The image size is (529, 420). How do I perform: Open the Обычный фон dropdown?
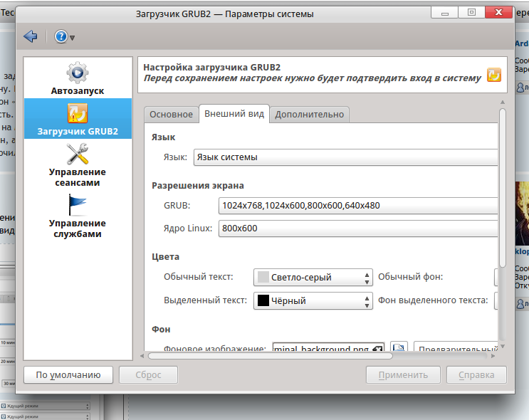[x=496, y=278]
